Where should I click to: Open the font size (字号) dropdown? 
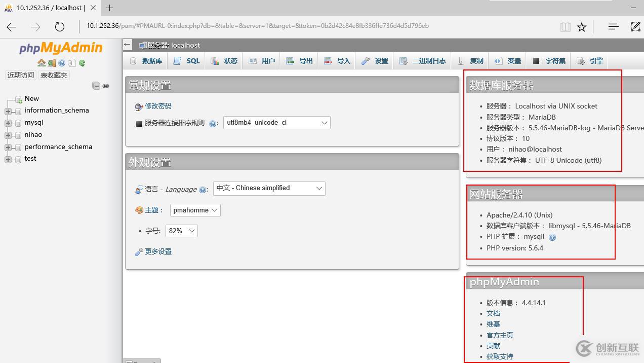[181, 231]
